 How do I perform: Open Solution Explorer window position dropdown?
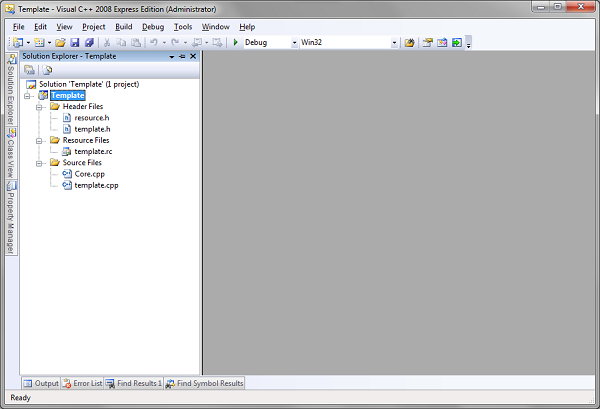(x=172, y=57)
